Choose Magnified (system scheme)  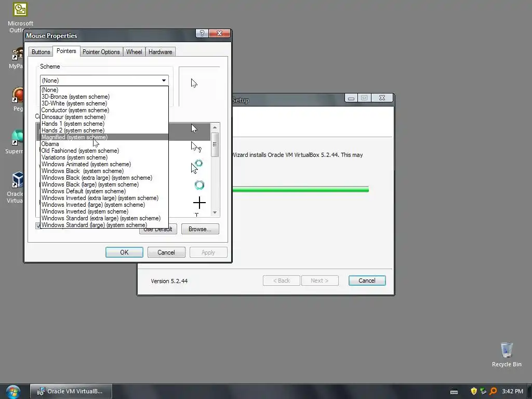104,137
